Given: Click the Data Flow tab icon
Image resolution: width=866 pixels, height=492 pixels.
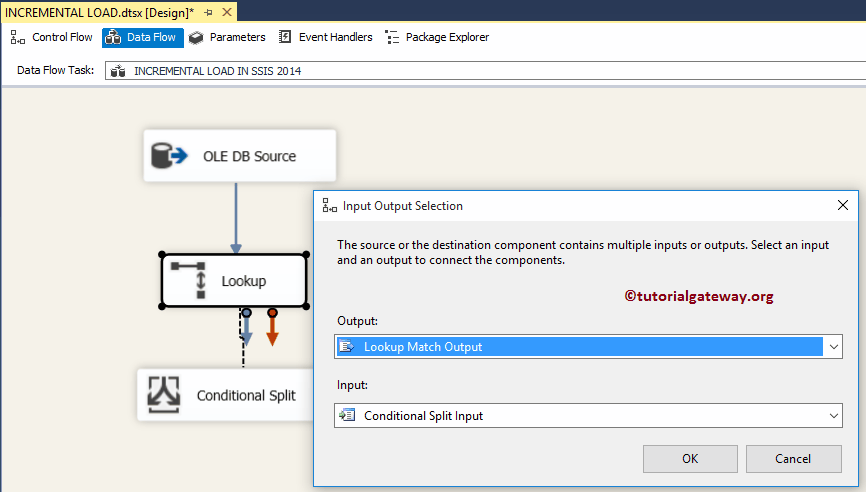Looking at the screenshot, I should [113, 37].
